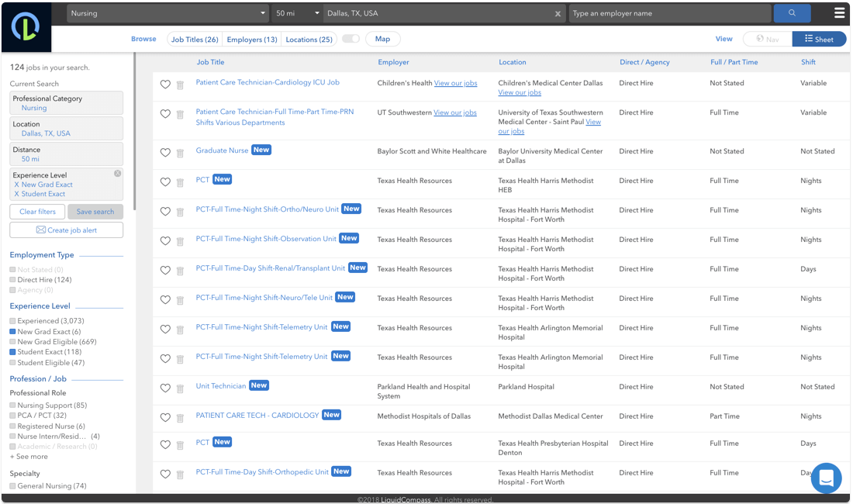Remove Experience Level filter with its X icon
Screen dimensions: 853x504
coord(117,174)
